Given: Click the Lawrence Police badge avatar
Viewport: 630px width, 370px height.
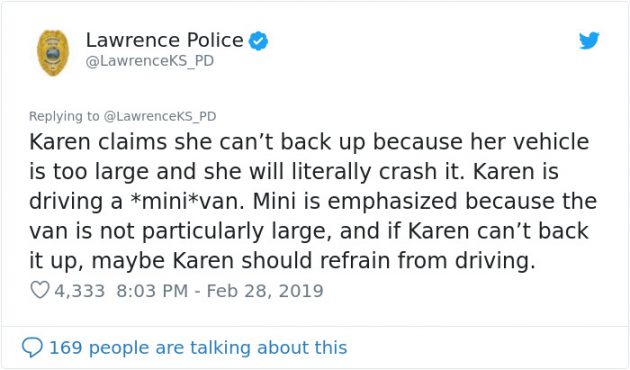Looking at the screenshot, I should point(53,53).
